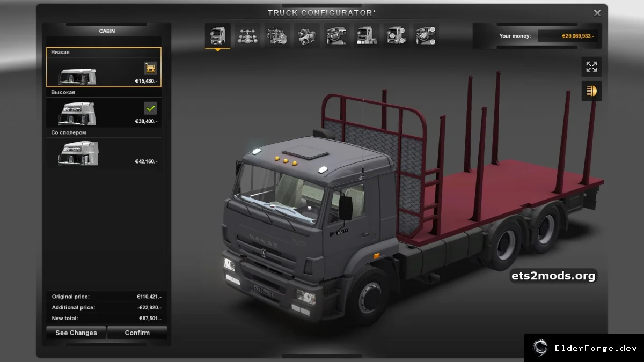Close the Truck Configurator window
This screenshot has width=644, height=362.
point(597,13)
